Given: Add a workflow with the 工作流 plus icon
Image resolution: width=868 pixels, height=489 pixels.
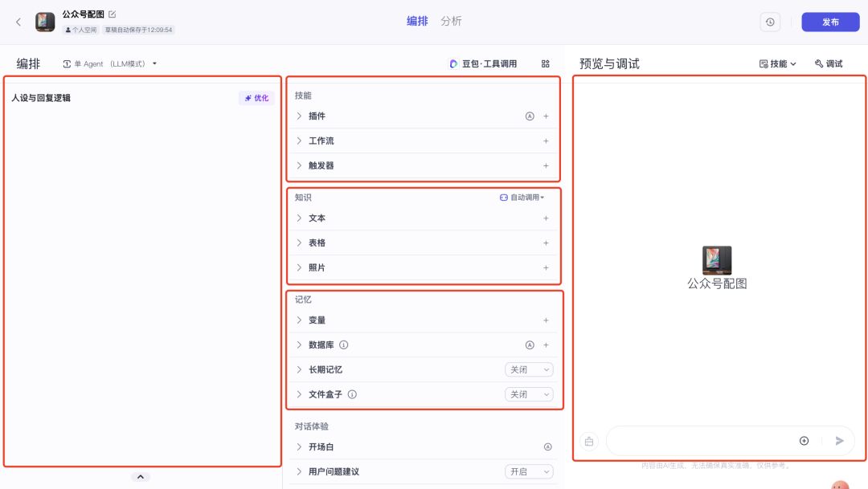Looking at the screenshot, I should (x=546, y=141).
